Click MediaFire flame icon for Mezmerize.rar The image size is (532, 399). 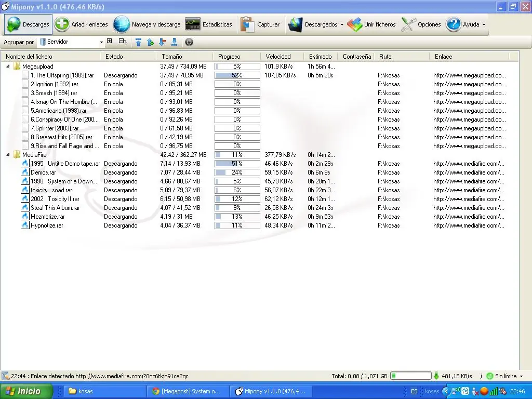[25, 217]
